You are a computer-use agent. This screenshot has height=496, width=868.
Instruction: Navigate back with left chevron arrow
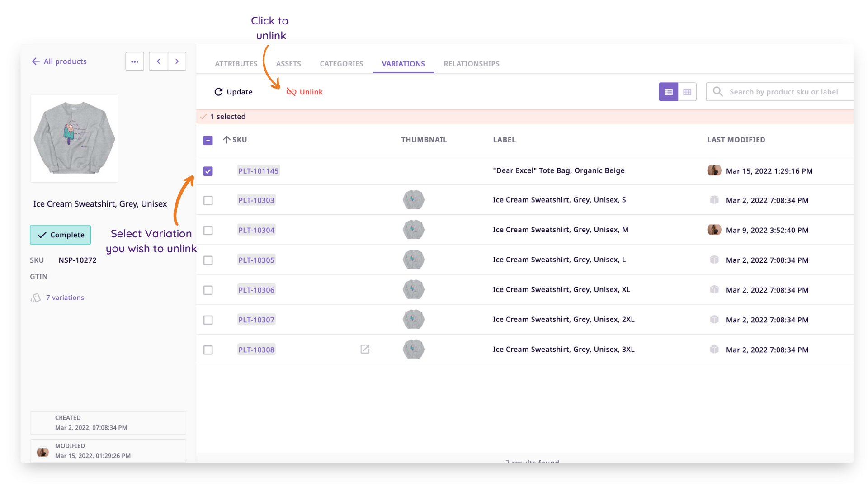pyautogui.click(x=158, y=61)
